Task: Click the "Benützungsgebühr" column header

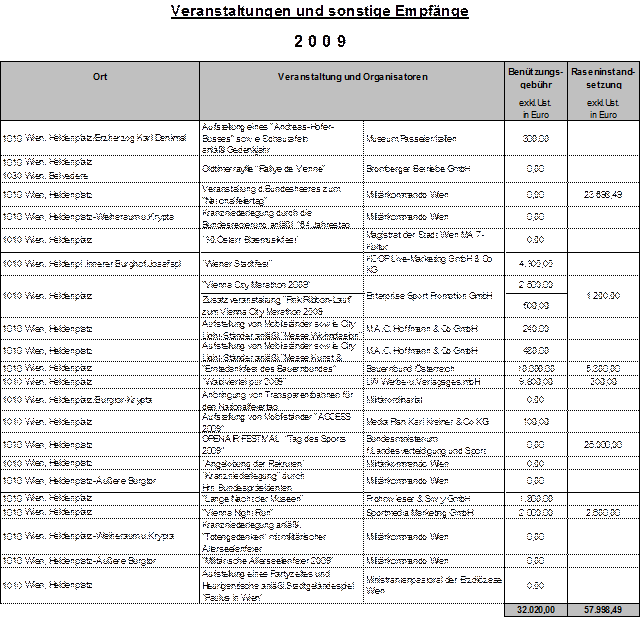Action: pos(535,78)
